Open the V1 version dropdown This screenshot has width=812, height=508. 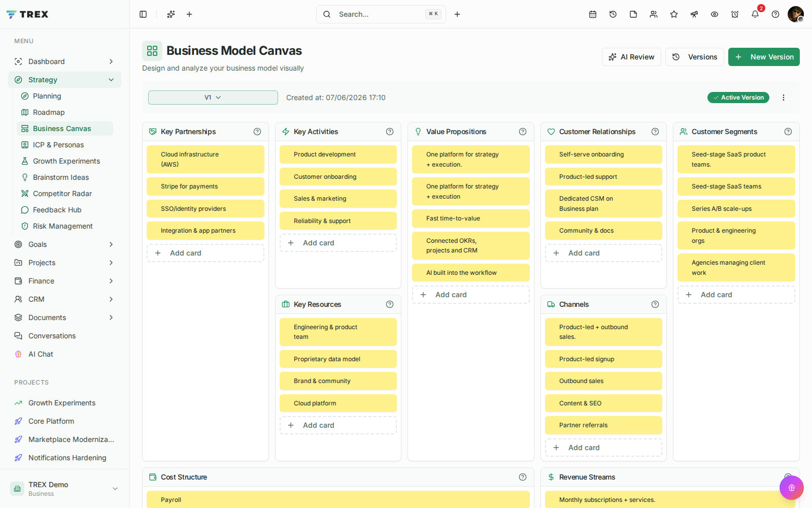(213, 98)
